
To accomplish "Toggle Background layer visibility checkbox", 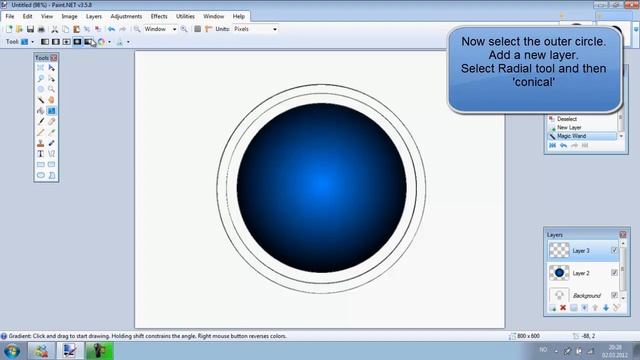I will tap(614, 295).
